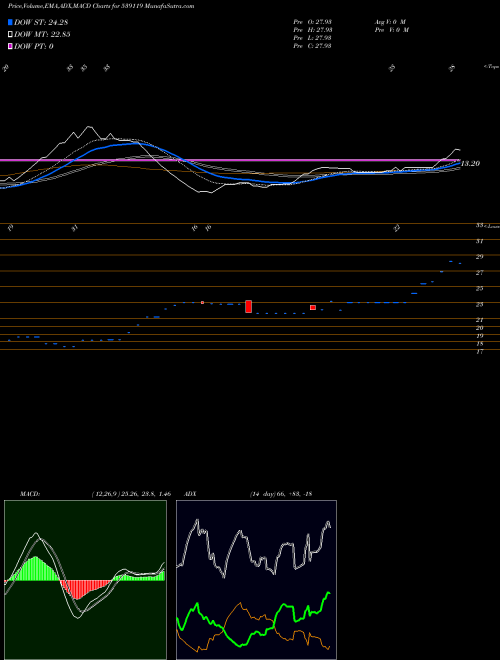Click the MACD panel title

29,494
